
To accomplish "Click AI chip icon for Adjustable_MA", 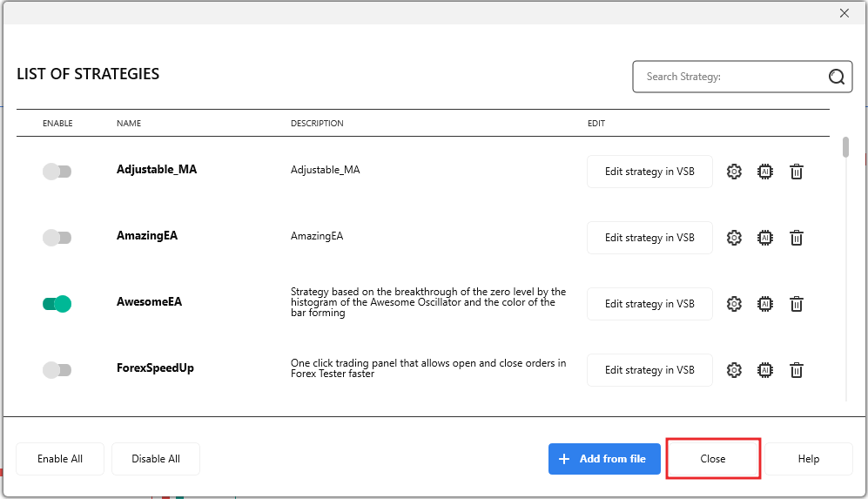I will (x=765, y=172).
